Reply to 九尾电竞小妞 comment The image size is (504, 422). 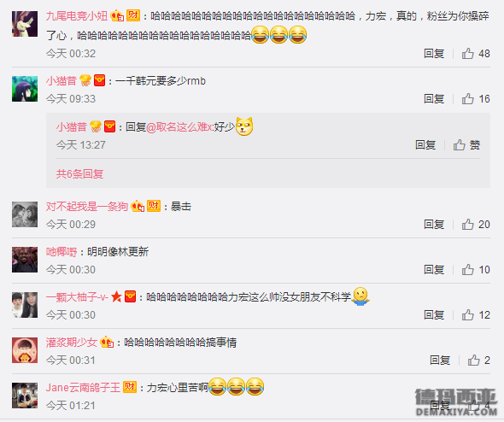434,53
